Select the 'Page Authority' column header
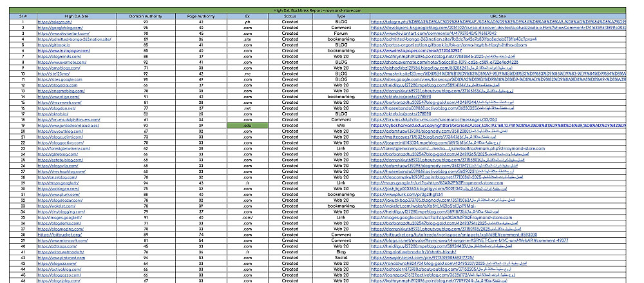Screen dimensions: 644x283 coord(201,17)
